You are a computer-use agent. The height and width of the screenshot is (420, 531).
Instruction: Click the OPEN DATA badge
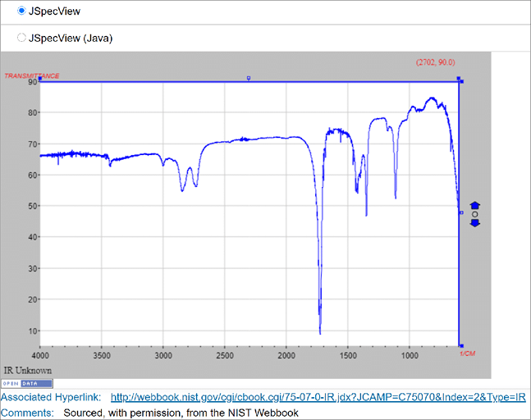click(26, 384)
